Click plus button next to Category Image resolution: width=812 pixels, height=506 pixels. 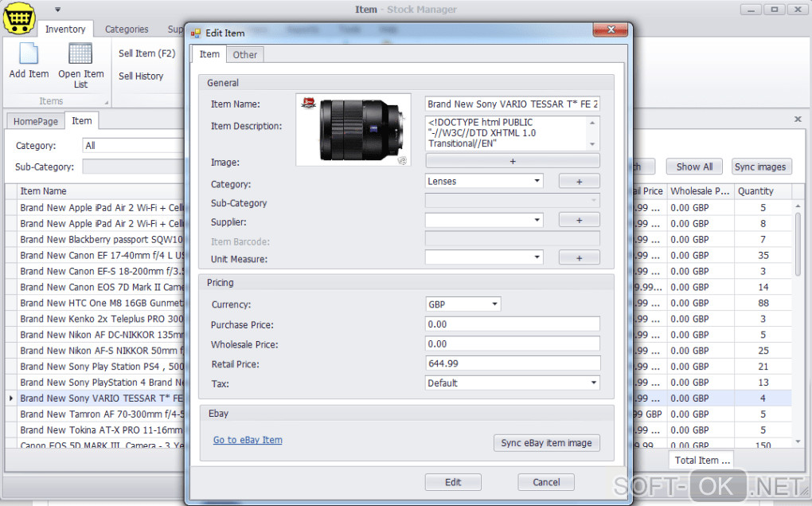point(579,182)
